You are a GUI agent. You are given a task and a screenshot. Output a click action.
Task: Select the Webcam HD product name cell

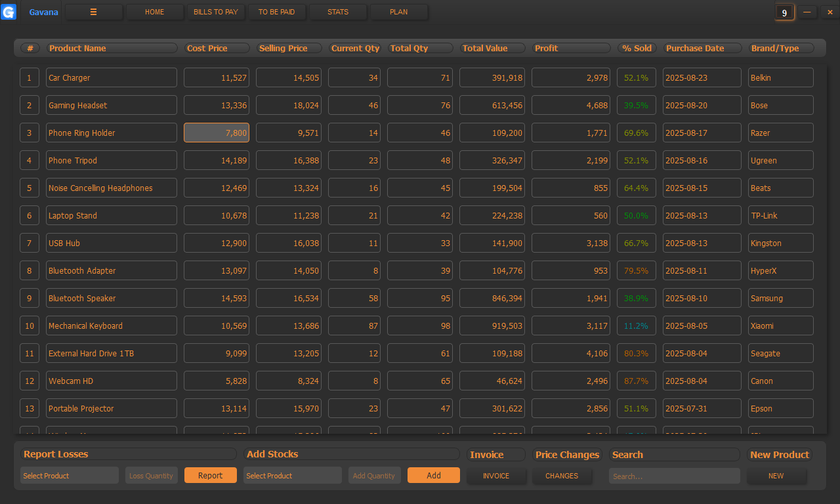(x=112, y=381)
